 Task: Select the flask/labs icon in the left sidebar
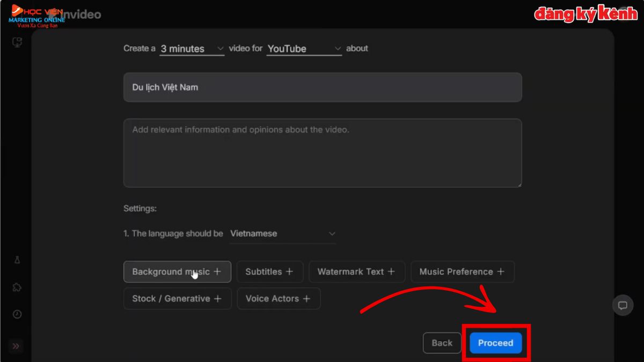tap(17, 260)
